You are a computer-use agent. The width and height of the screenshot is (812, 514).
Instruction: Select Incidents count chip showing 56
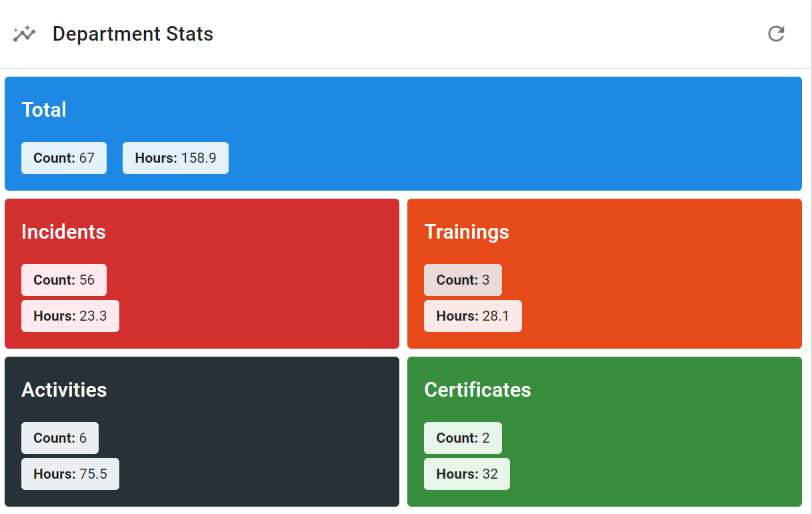coord(64,280)
